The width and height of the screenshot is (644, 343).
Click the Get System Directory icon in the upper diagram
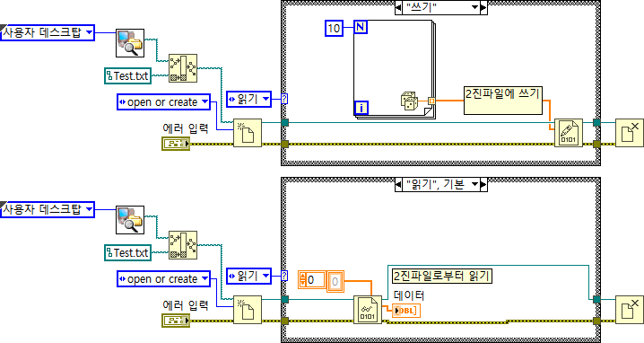coord(130,43)
